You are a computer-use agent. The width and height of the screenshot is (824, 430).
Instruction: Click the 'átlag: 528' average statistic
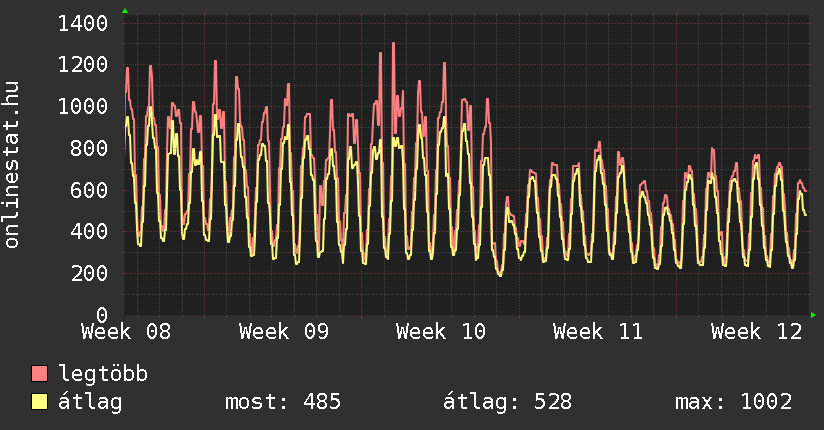pyautogui.click(x=507, y=402)
